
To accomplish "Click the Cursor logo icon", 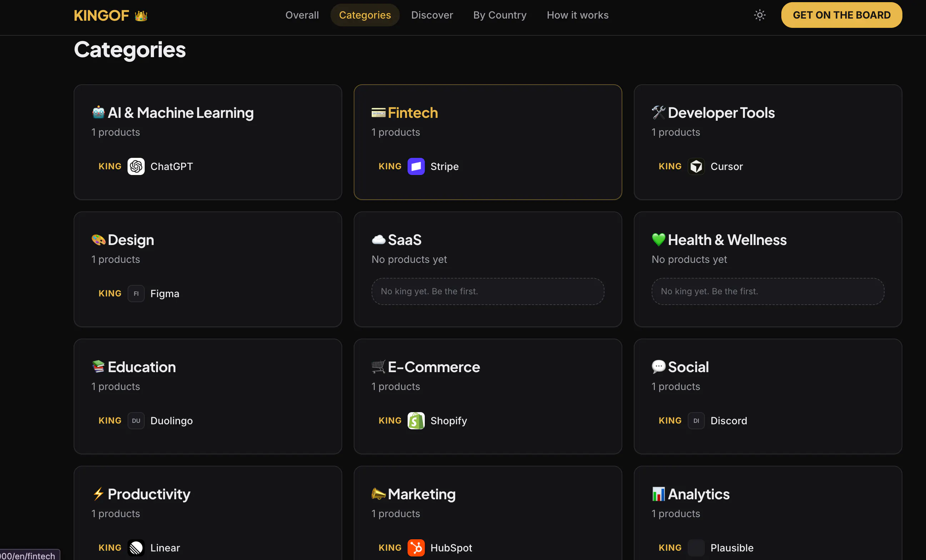I will coord(696,166).
